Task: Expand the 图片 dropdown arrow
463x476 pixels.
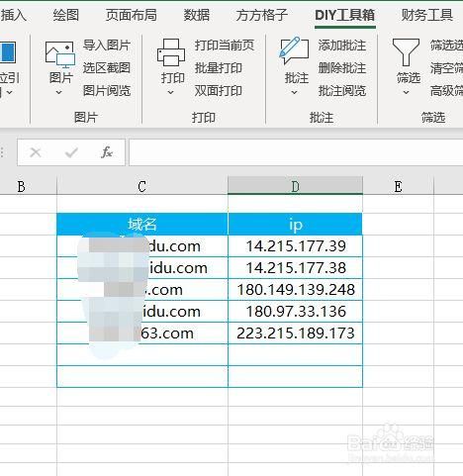Action: pyautogui.click(x=58, y=93)
